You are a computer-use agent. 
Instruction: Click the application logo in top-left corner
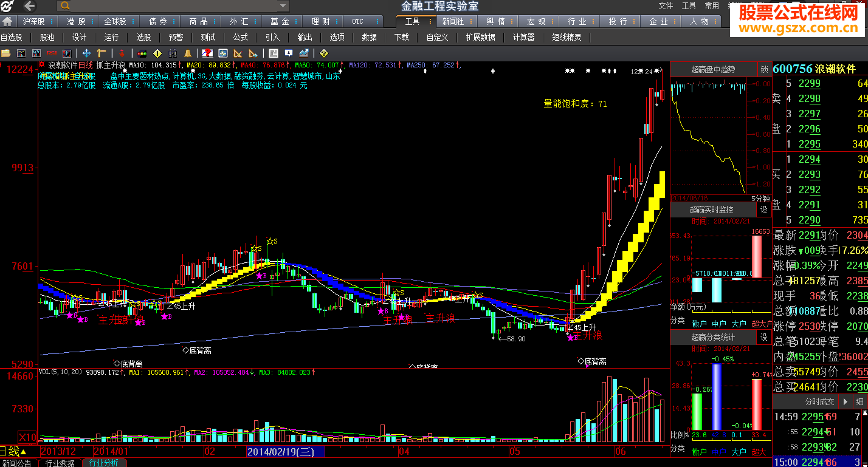(9, 6)
